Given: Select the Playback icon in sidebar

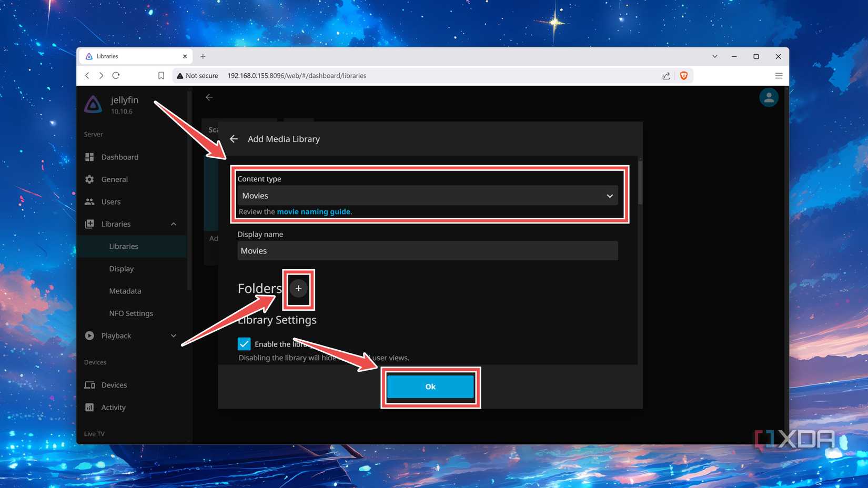Looking at the screenshot, I should pos(89,335).
